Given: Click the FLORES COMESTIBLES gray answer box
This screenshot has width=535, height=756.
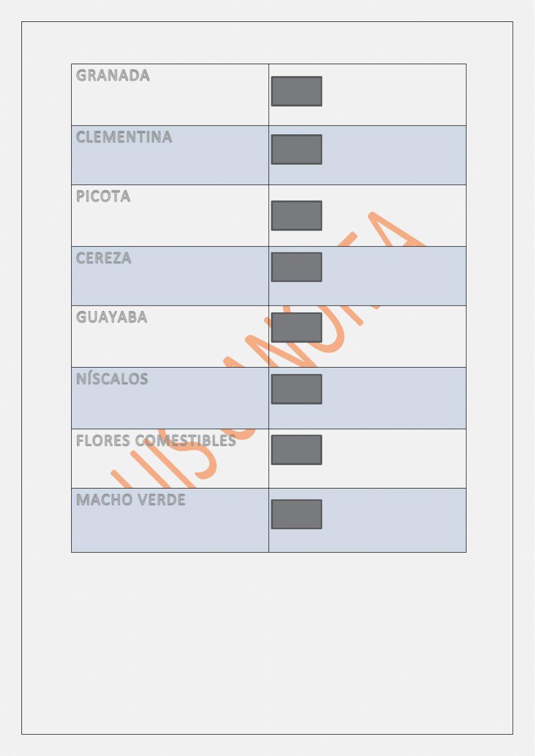Looking at the screenshot, I should pos(296,449).
